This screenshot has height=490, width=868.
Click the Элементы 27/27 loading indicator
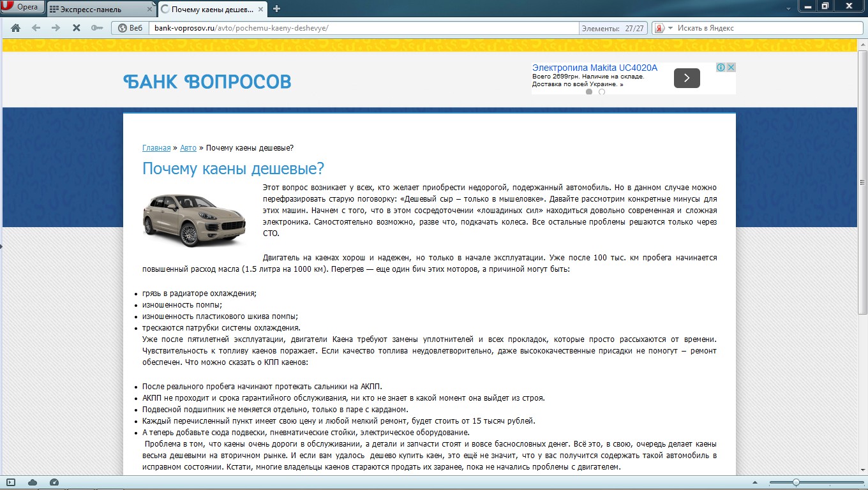click(x=613, y=28)
